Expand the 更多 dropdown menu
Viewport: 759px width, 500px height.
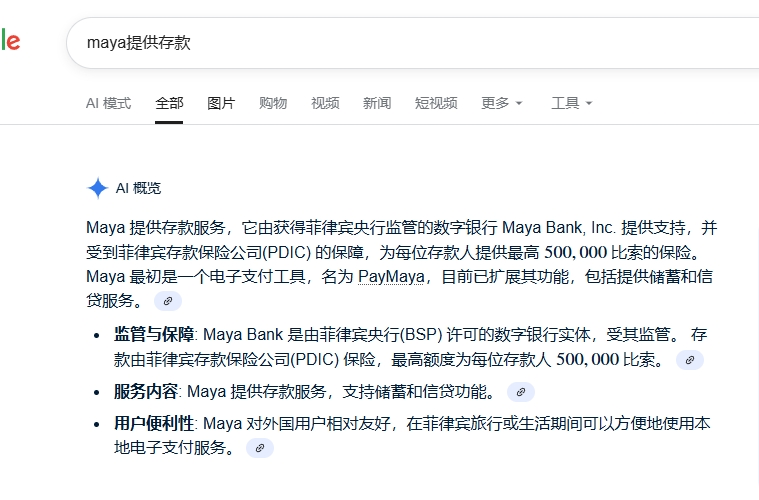click(501, 103)
